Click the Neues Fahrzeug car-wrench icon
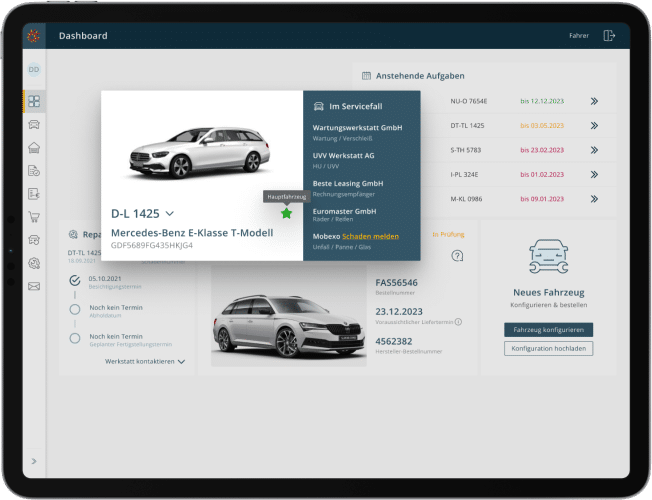 pyautogui.click(x=548, y=256)
